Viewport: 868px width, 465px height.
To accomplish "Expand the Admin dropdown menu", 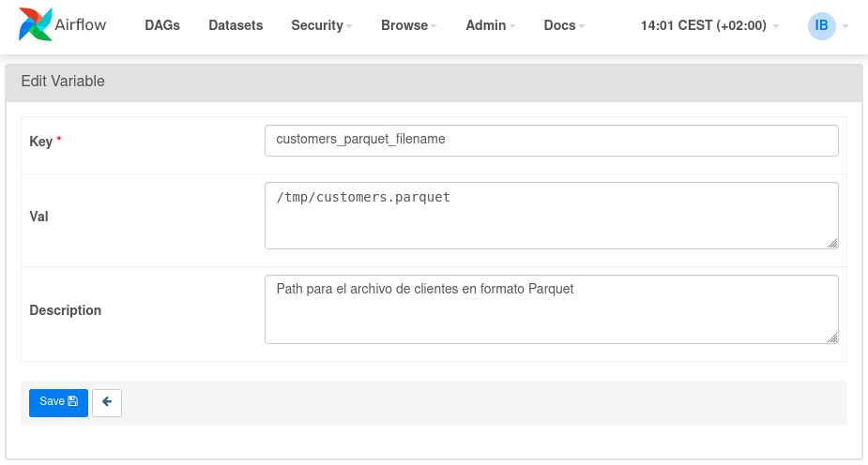I will [491, 25].
